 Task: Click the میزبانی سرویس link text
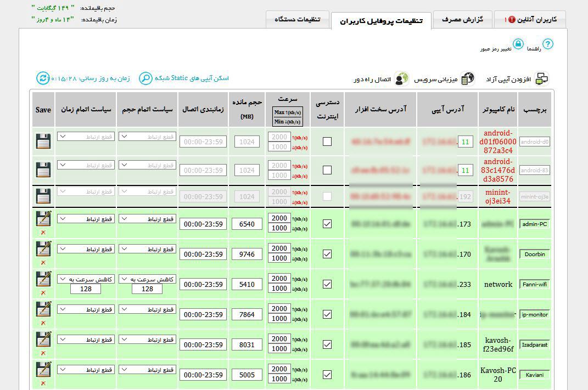coord(436,80)
